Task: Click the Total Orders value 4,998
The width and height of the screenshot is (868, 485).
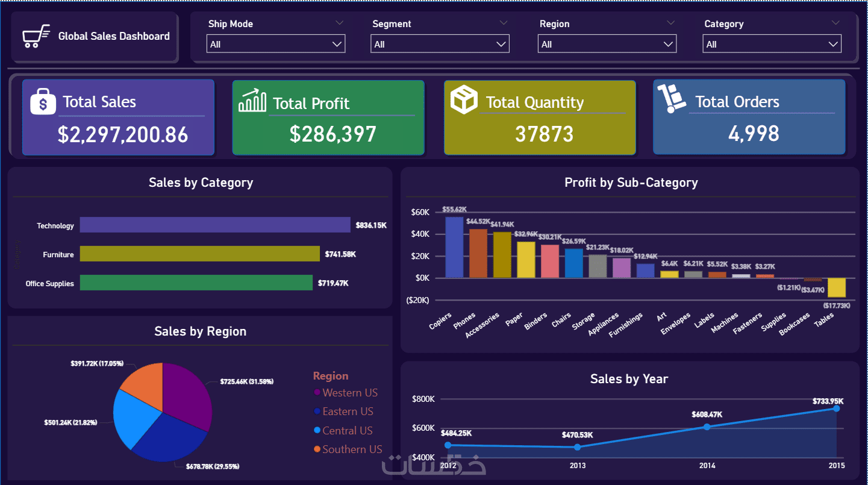Action: coord(754,133)
